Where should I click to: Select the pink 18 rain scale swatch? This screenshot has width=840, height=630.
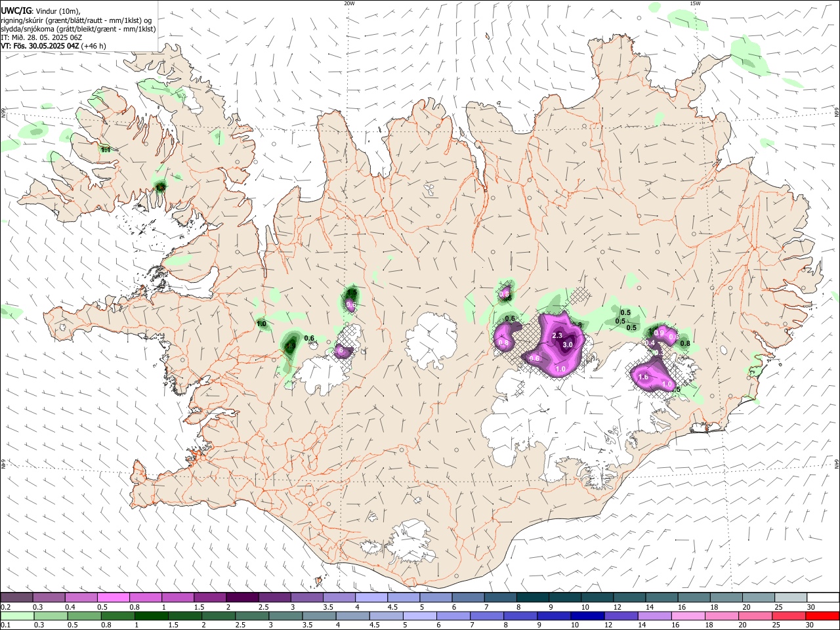coord(721,616)
